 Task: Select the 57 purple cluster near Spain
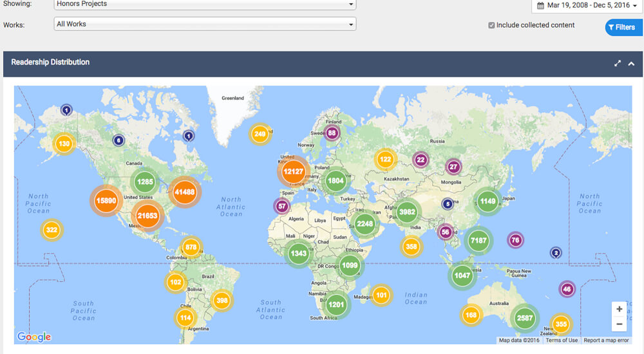pyautogui.click(x=282, y=206)
